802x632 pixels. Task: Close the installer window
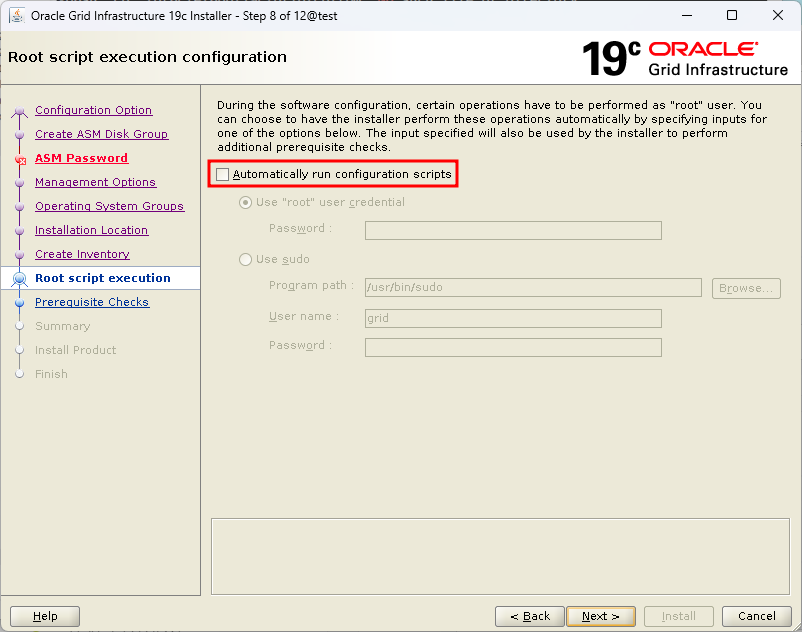point(778,15)
